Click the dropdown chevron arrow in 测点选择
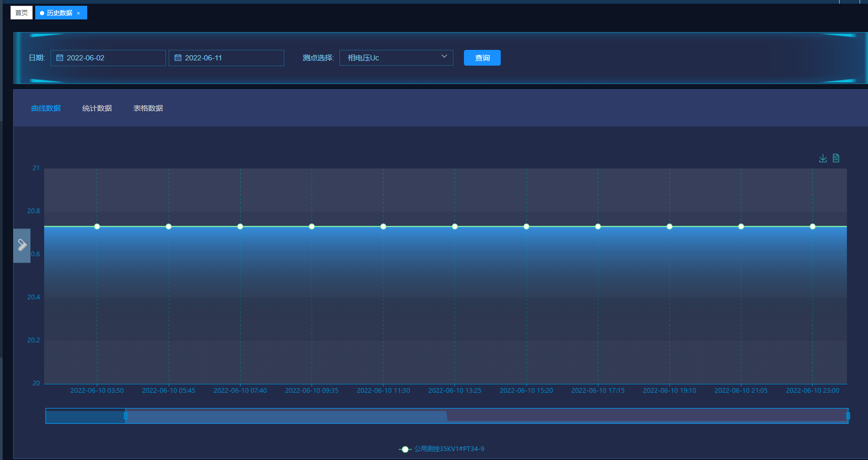 [444, 57]
